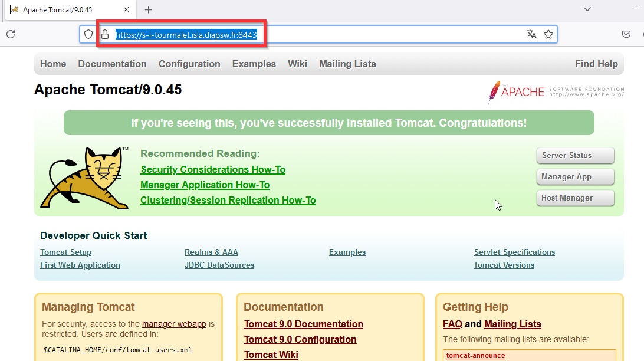Click the Manager App button
Image resolution: width=644 pixels, height=361 pixels.
575,177
